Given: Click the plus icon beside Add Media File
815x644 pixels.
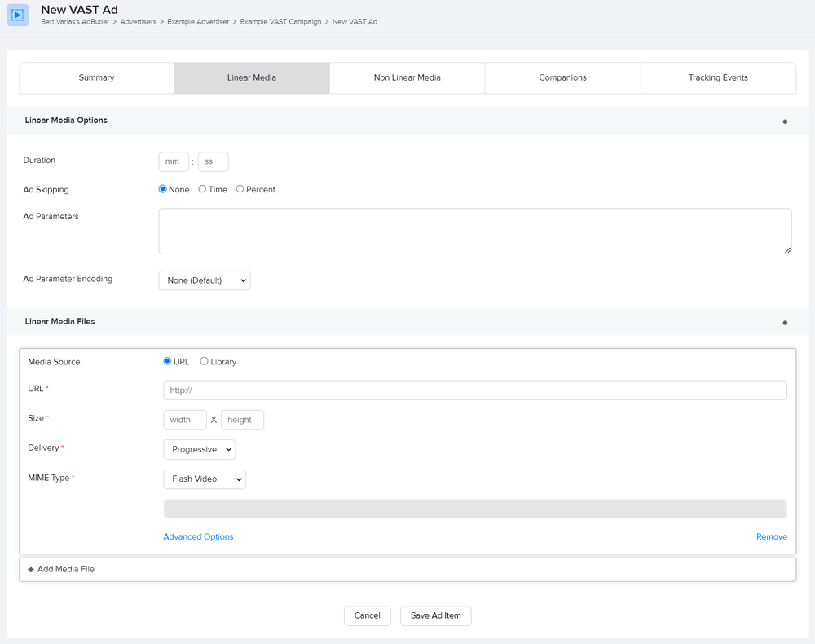Looking at the screenshot, I should (x=31, y=569).
